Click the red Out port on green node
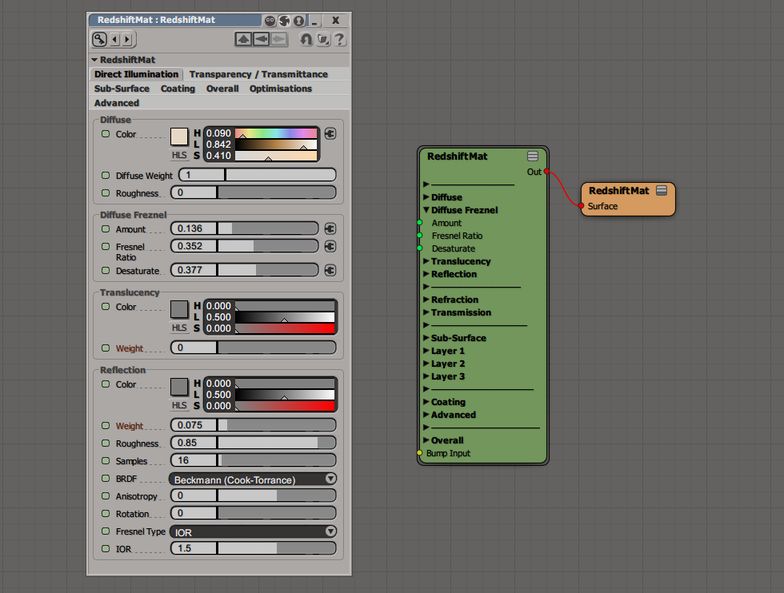784x593 pixels. click(x=546, y=172)
